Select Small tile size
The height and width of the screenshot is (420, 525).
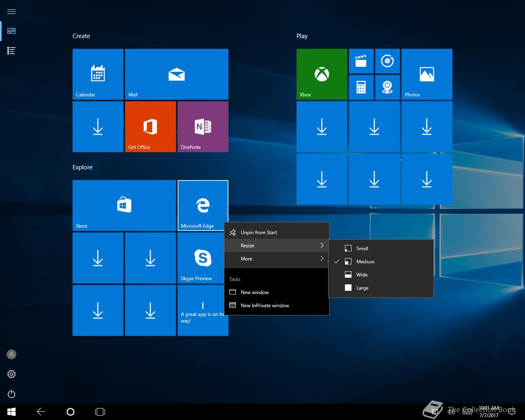point(381,249)
